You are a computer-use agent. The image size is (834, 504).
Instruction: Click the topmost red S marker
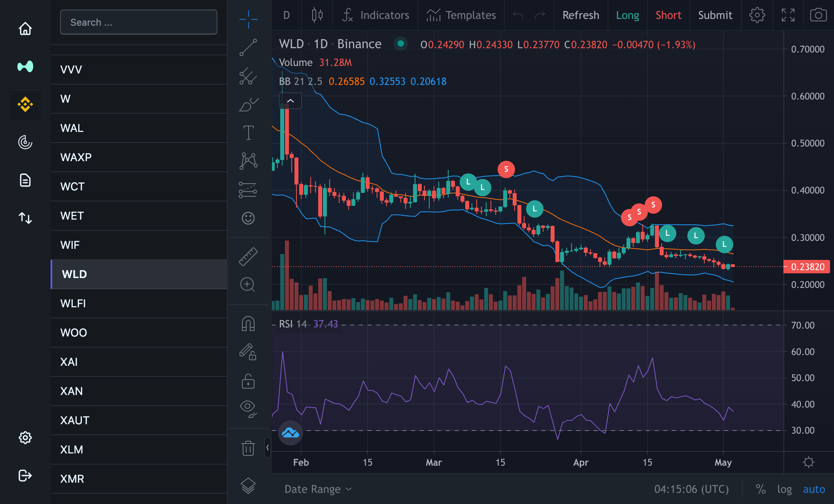pyautogui.click(x=506, y=169)
